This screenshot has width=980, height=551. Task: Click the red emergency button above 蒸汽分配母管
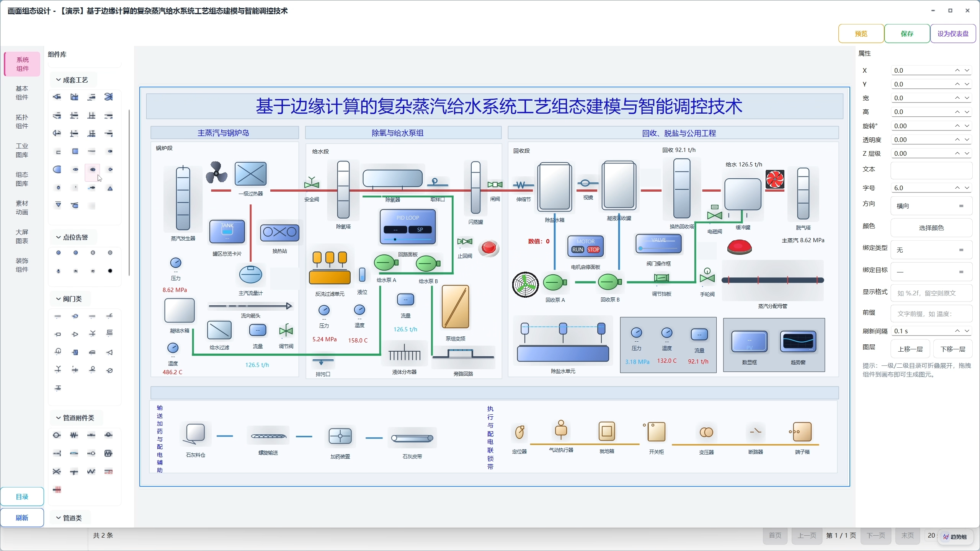(739, 247)
